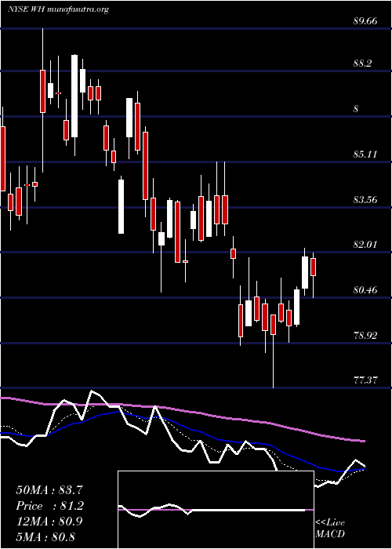Image resolution: width=392 pixels, height=549 pixels.
Task: Click the 'Price : 81.2' reading
Action: point(49,506)
